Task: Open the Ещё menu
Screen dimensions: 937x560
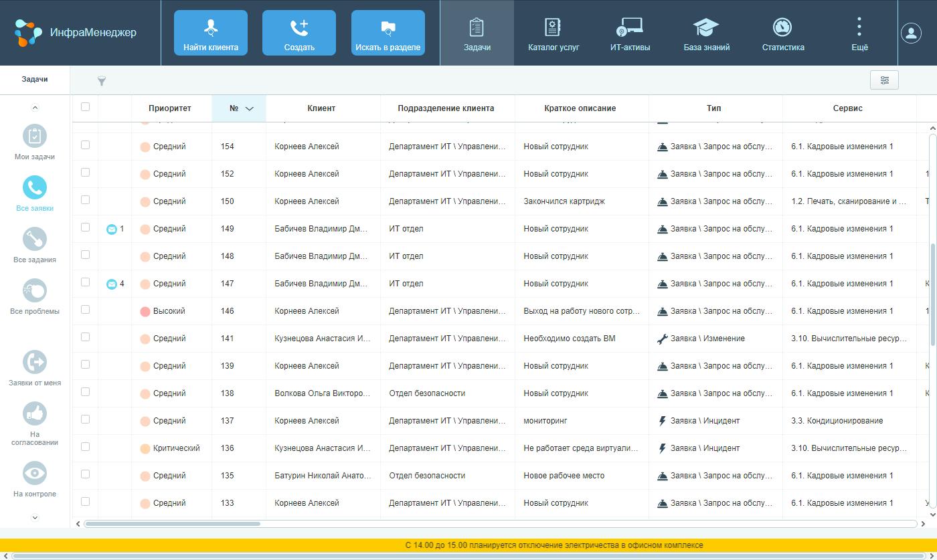Action: click(x=859, y=32)
